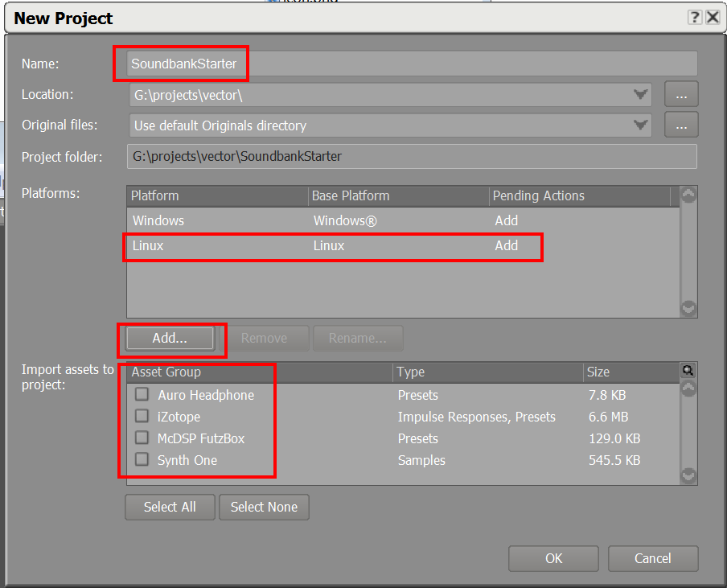
Task: Click Select None to clear selections
Action: (264, 507)
